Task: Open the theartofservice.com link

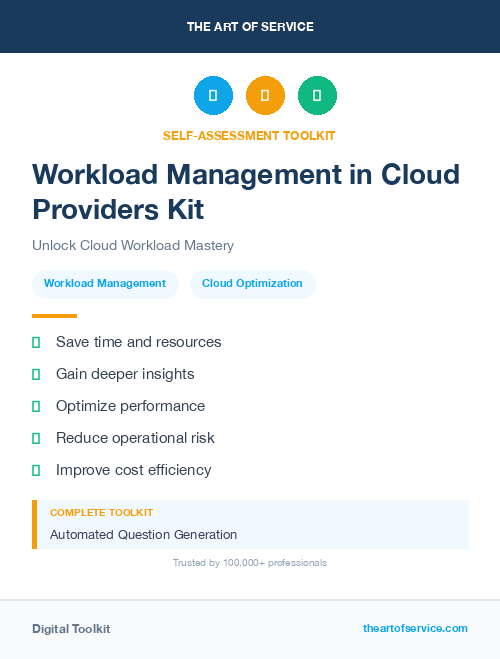Action: coord(415,628)
